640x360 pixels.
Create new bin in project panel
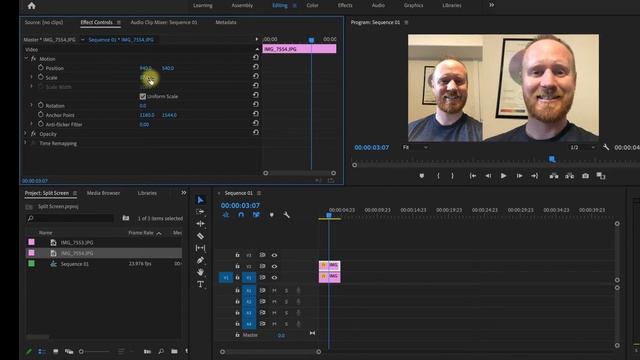click(174, 351)
